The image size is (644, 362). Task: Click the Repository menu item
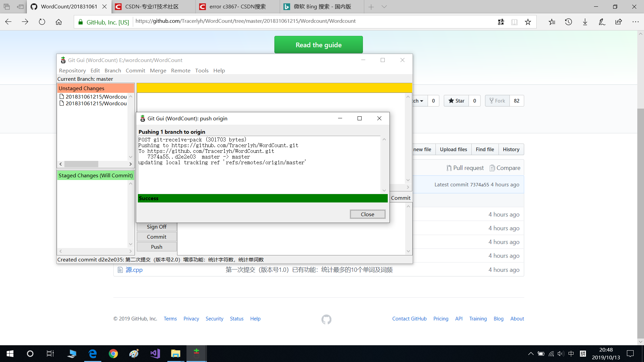(x=72, y=71)
